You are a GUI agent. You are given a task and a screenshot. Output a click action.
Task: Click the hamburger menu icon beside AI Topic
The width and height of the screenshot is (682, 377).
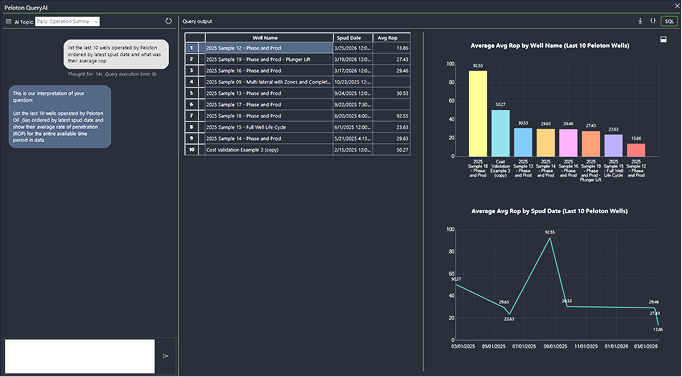click(x=8, y=21)
